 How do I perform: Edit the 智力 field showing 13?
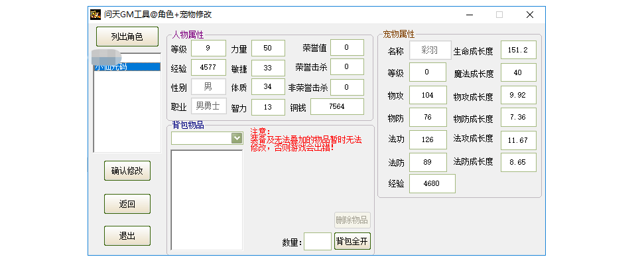point(268,107)
